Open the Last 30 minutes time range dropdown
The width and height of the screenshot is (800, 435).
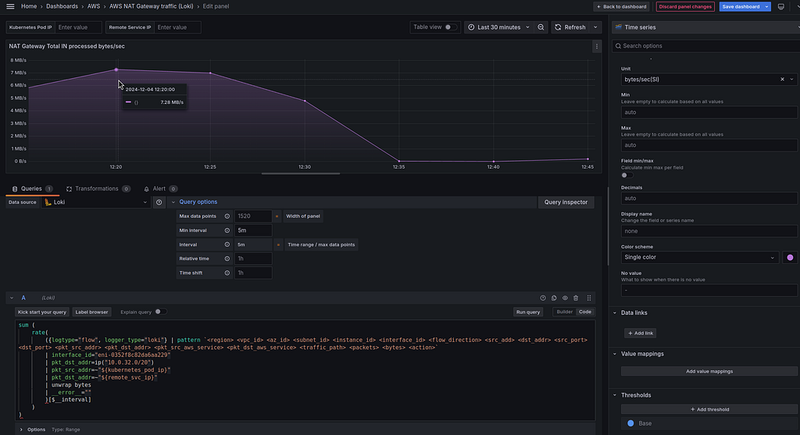point(498,27)
